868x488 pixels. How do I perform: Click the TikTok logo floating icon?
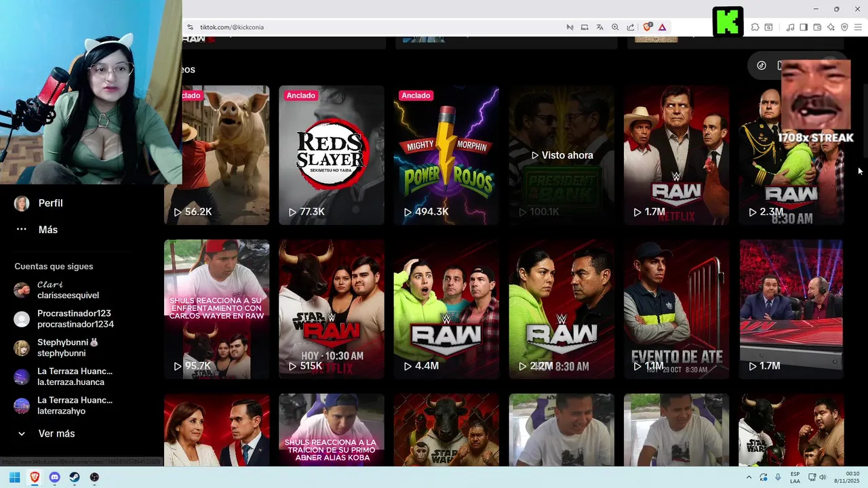(762, 66)
